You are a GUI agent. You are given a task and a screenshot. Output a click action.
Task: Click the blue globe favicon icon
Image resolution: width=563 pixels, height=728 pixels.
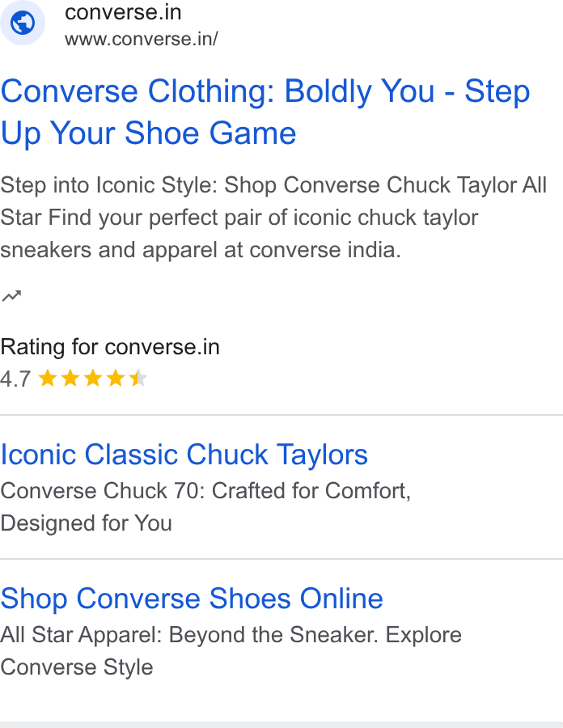coord(23,23)
